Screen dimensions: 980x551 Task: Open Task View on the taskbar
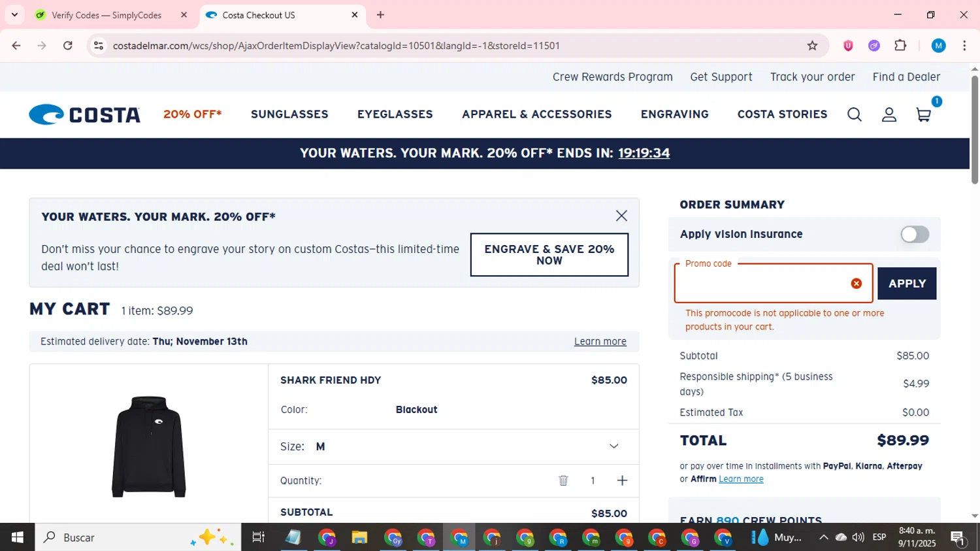[258, 537]
